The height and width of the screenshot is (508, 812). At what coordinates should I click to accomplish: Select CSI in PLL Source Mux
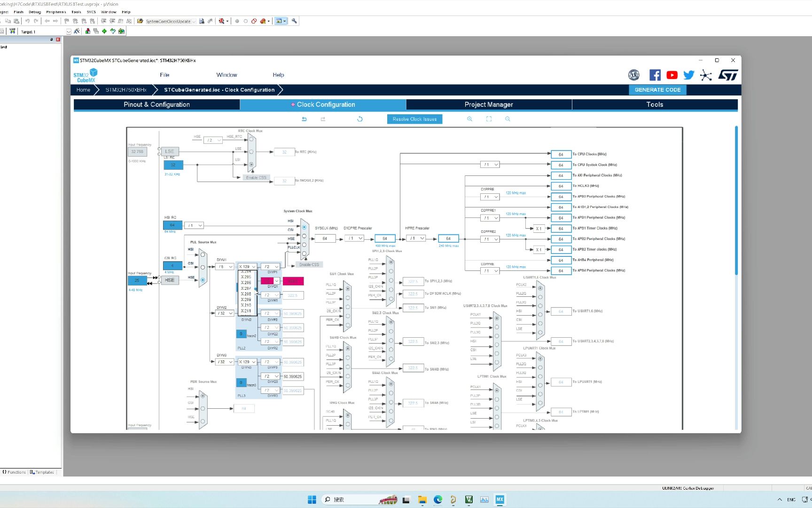coord(203,267)
